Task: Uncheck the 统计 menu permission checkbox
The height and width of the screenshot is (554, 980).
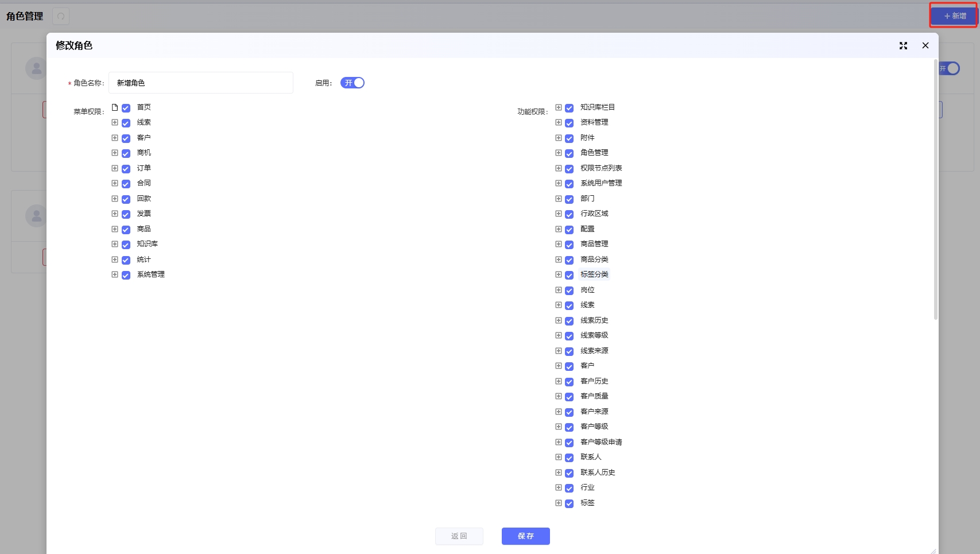Action: pyautogui.click(x=126, y=260)
